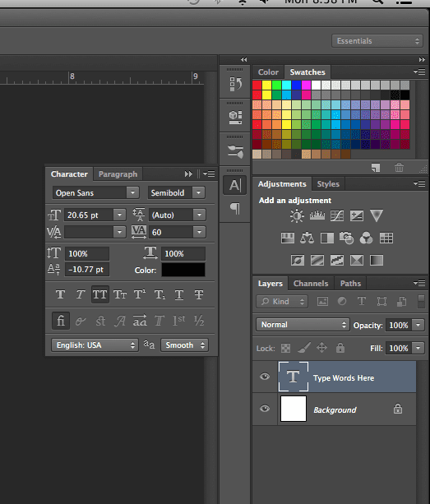Toggle Strikethrough text style
Screen dimensions: 430x504
(199, 294)
